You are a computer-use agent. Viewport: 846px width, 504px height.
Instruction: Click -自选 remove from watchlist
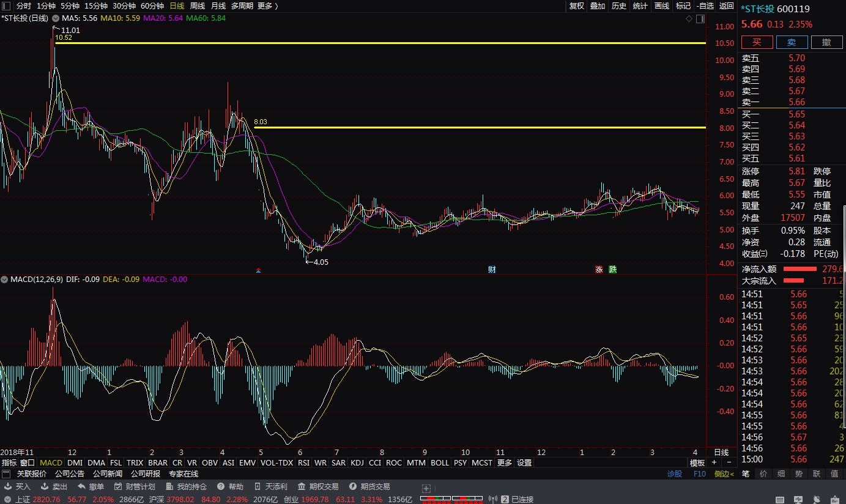coord(705,6)
